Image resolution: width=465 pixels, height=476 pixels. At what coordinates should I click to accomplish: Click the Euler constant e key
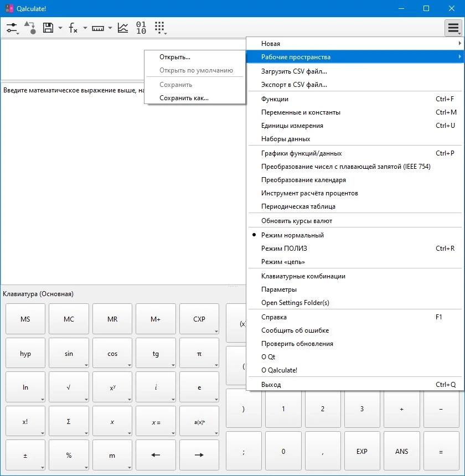point(199,387)
